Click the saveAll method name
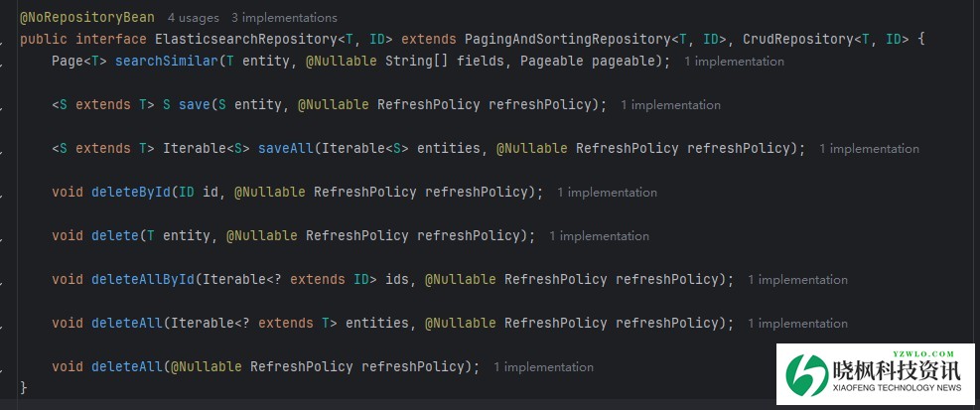Image resolution: width=980 pixels, height=410 pixels. point(285,149)
